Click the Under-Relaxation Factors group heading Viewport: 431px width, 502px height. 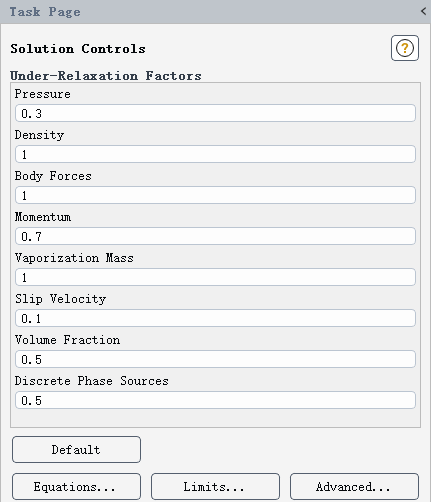pyautogui.click(x=106, y=76)
